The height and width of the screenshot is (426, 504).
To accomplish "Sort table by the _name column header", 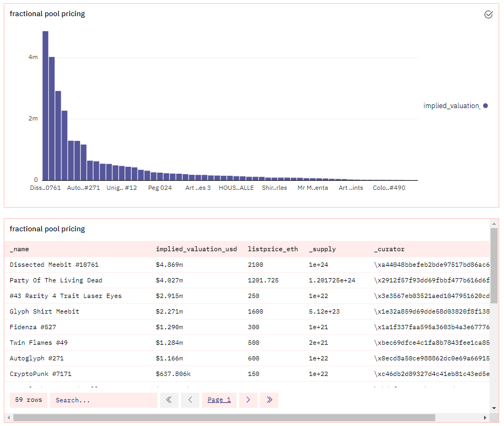I will coord(19,249).
